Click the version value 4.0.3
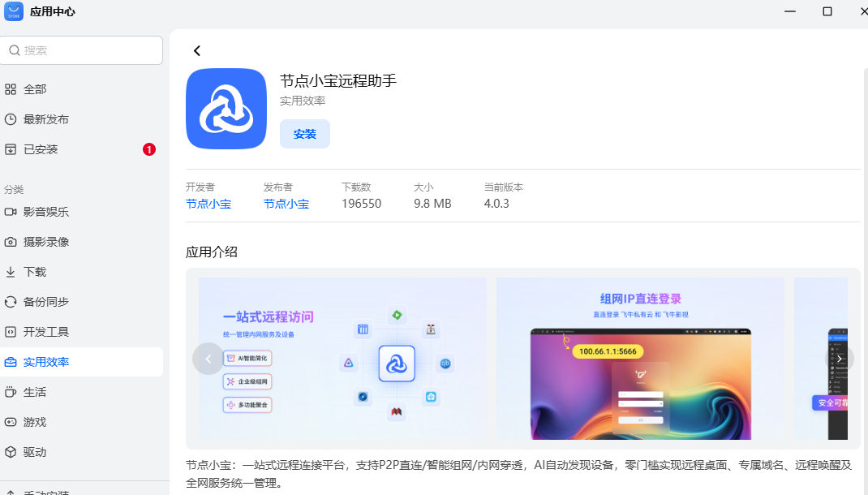This screenshot has width=868, height=495. (496, 204)
